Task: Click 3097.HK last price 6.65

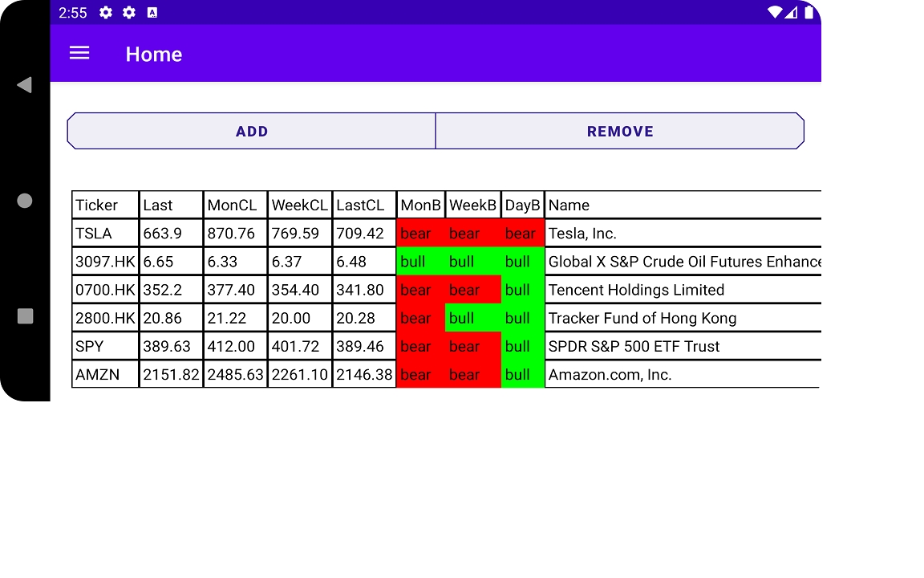Action: 171,262
